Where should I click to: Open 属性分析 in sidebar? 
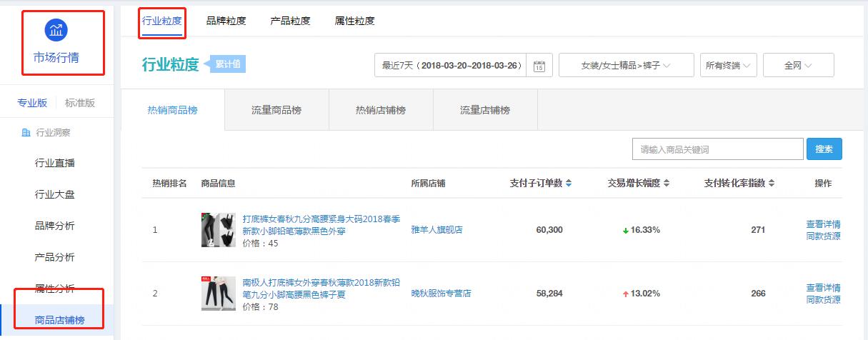(x=55, y=289)
